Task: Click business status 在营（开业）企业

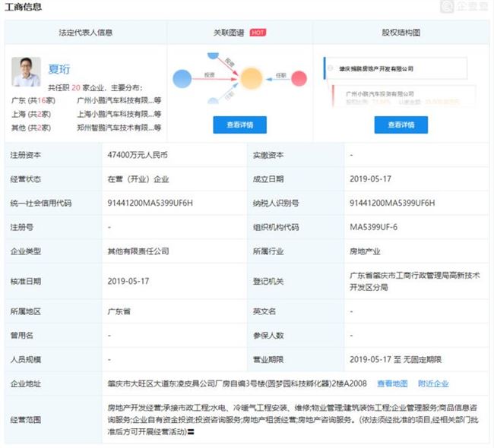Action: click(138, 179)
